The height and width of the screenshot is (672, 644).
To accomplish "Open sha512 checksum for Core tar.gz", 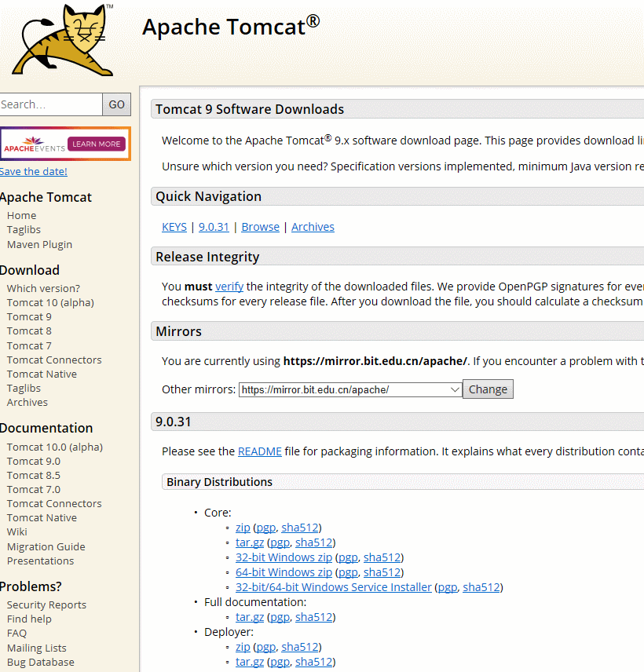I will (x=314, y=542).
